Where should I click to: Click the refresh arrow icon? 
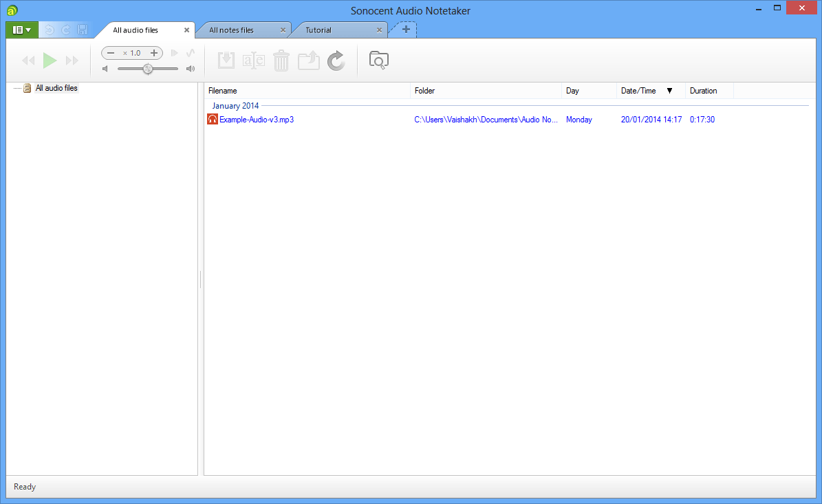pos(336,60)
